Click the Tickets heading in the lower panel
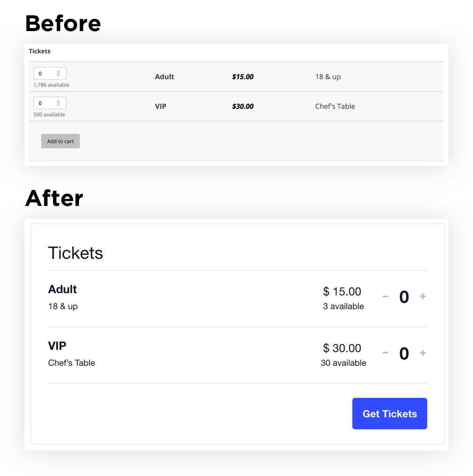This screenshot has height=476, width=473. pos(75,253)
